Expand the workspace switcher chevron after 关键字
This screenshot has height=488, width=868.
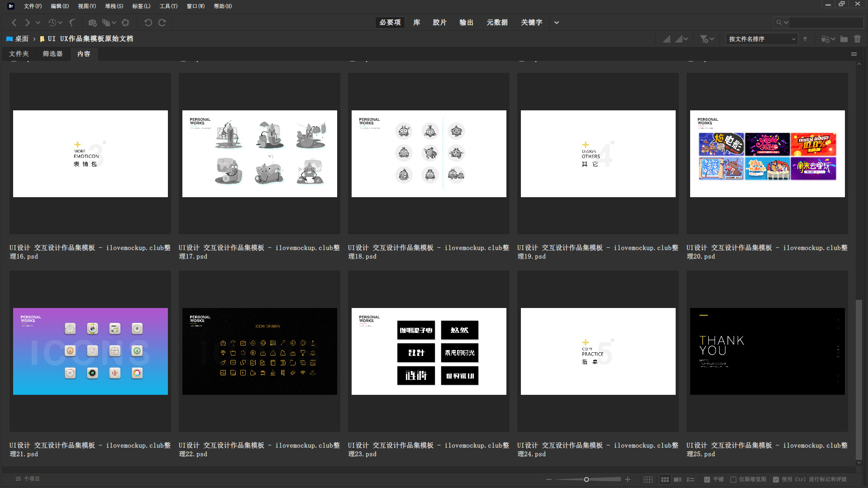tap(556, 23)
